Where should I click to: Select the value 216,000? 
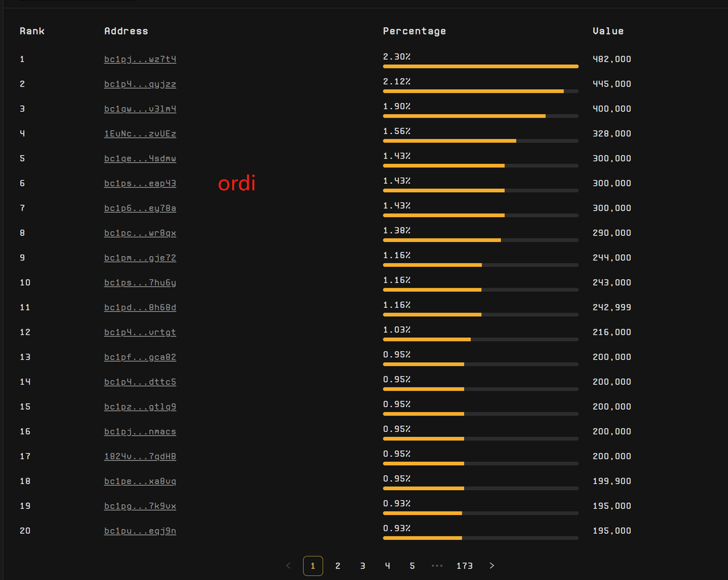[x=612, y=333]
